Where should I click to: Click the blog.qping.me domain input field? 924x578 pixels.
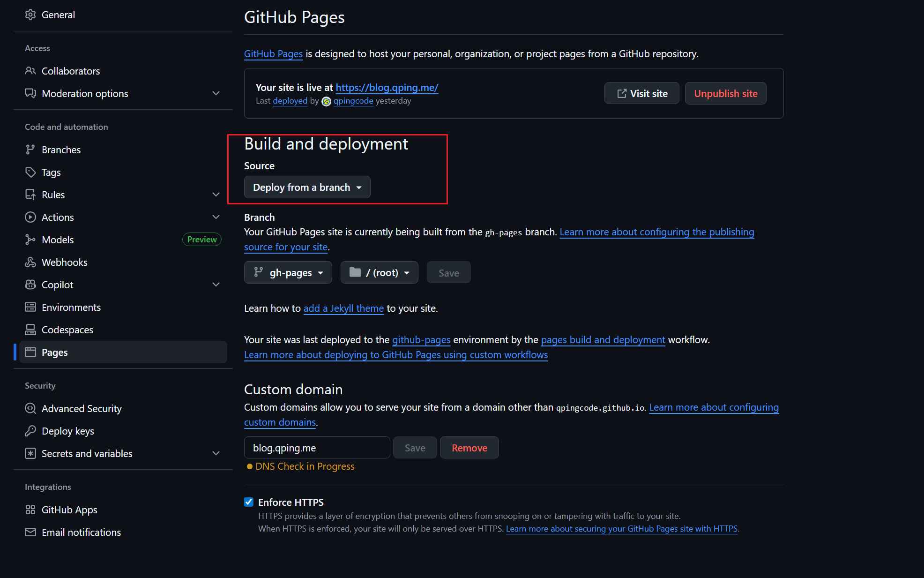[x=317, y=448]
